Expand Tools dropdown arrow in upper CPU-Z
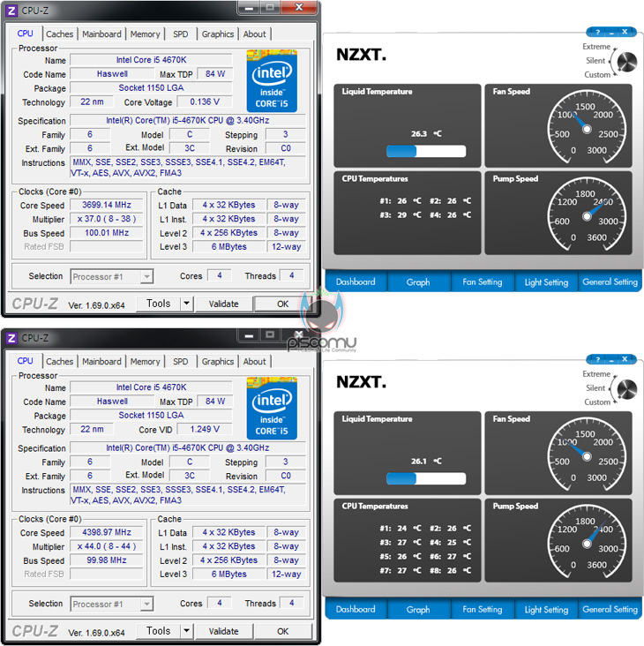Image resolution: width=644 pixels, height=646 pixels. [186, 304]
